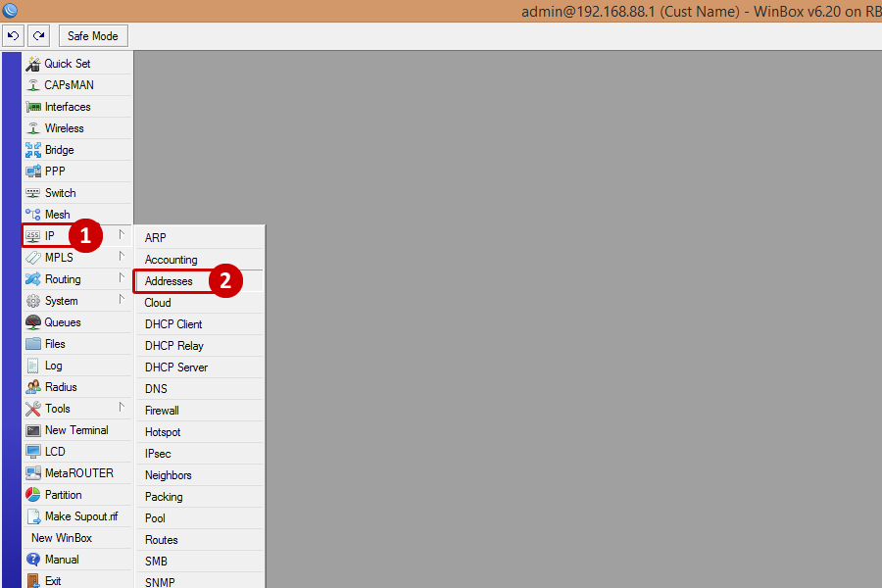Click the LCD monitor icon
Image resolution: width=882 pixels, height=588 pixels.
pos(33,452)
